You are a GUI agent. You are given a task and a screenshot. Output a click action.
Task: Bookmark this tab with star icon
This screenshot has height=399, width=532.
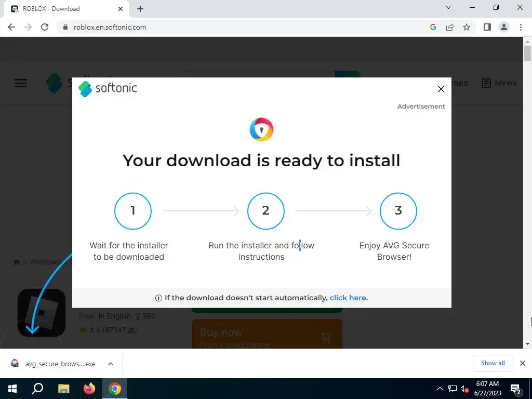467,27
